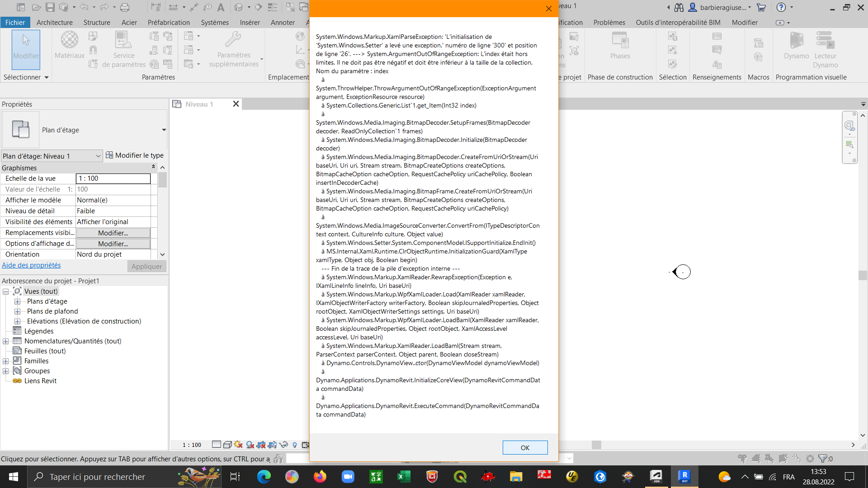The image size is (868, 488).
Task: Click Modifier... for Options d'affichage
Action: coord(113,244)
